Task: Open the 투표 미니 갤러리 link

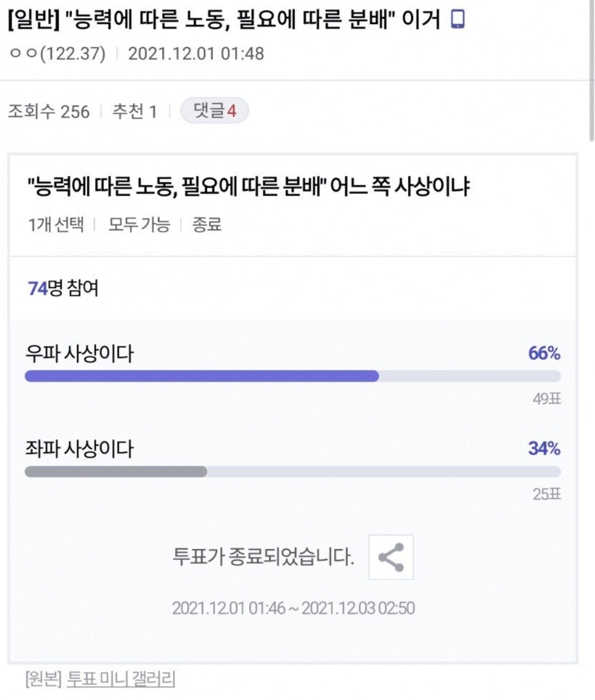Action: point(121,679)
